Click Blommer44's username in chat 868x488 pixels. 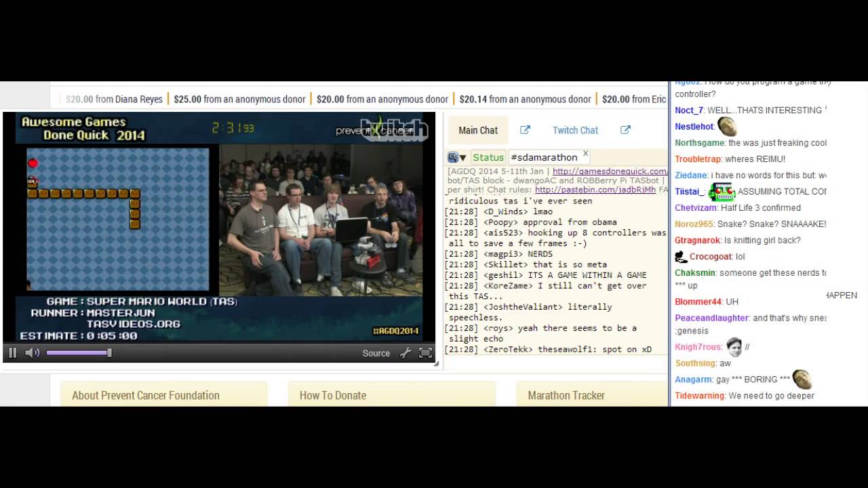(698, 302)
